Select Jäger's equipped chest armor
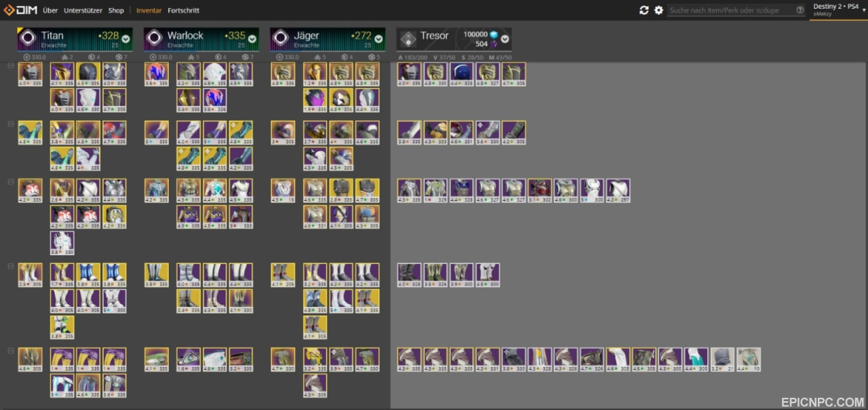The image size is (868, 410). (283, 191)
